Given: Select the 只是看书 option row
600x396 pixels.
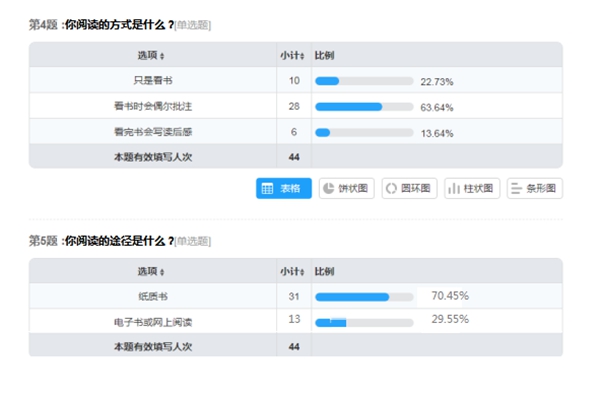Looking at the screenshot, I should (296, 80).
